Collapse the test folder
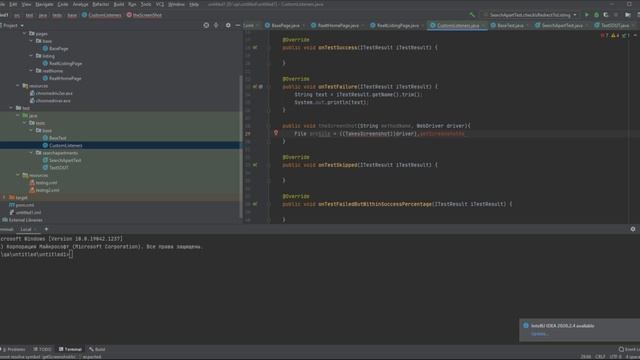 click(11, 108)
